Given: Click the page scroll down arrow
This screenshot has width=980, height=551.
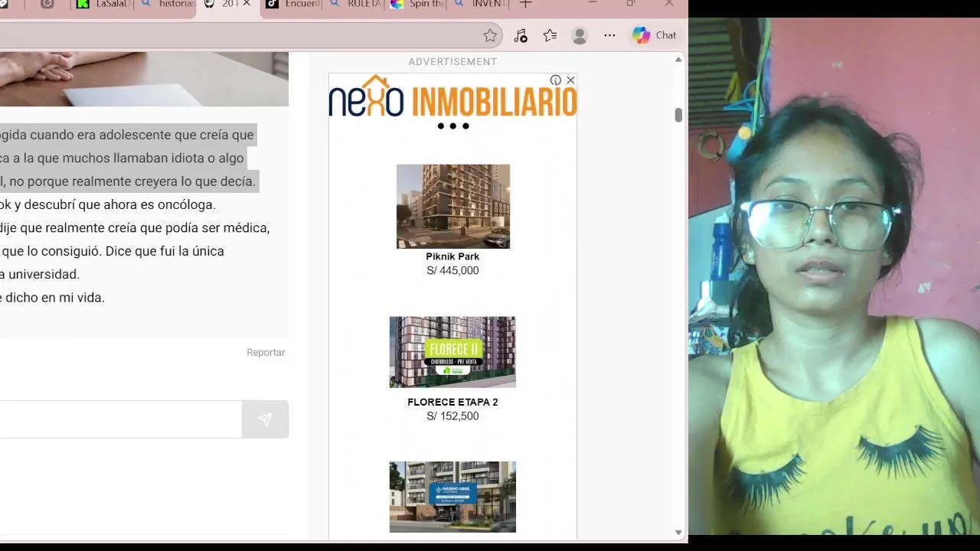Looking at the screenshot, I should pyautogui.click(x=678, y=533).
